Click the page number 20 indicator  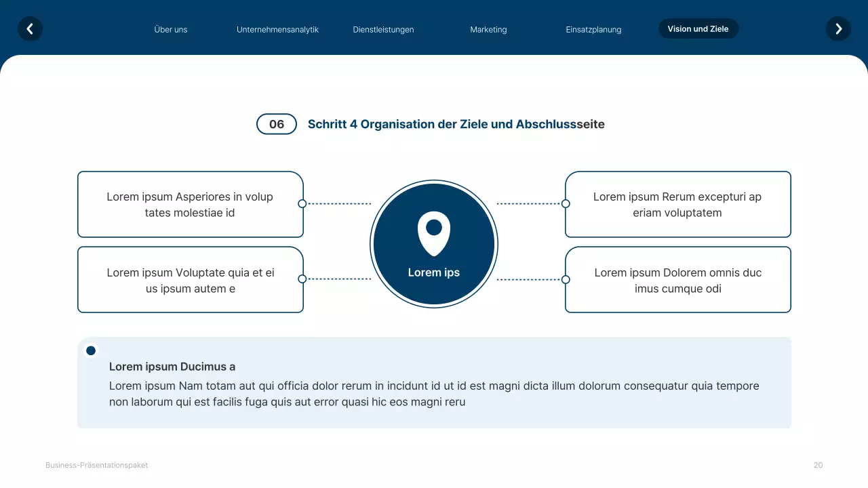point(818,465)
